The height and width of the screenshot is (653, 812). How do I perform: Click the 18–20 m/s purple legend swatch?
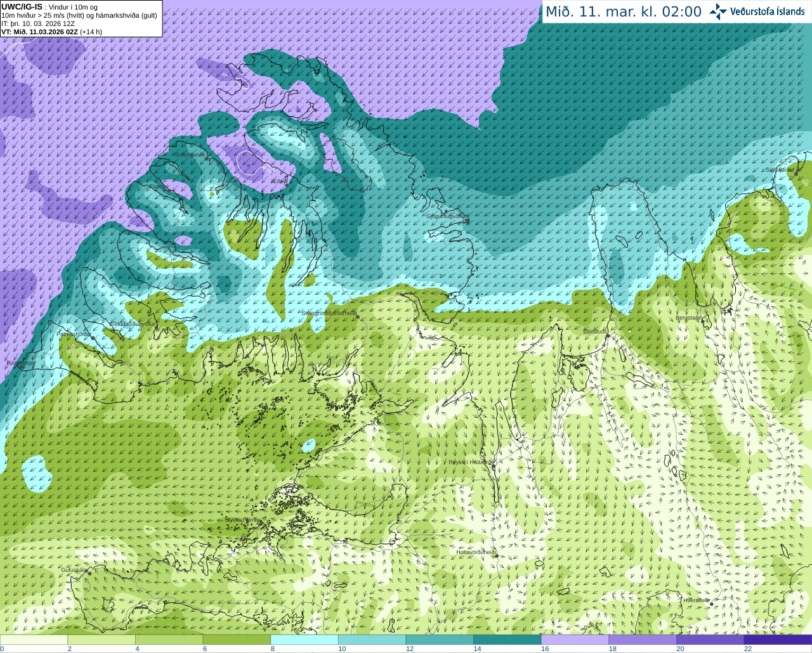pos(642,640)
